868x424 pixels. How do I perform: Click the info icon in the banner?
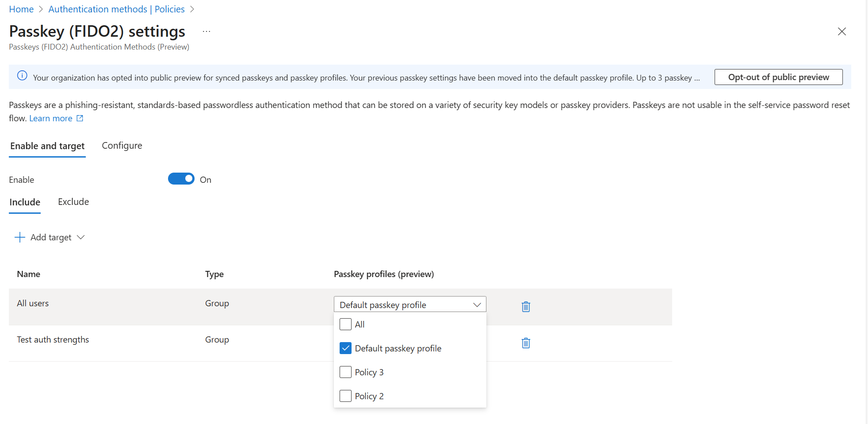[22, 76]
